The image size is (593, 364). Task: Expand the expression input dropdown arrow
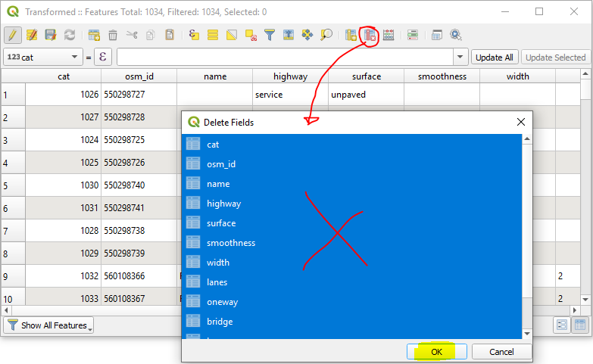(x=460, y=58)
